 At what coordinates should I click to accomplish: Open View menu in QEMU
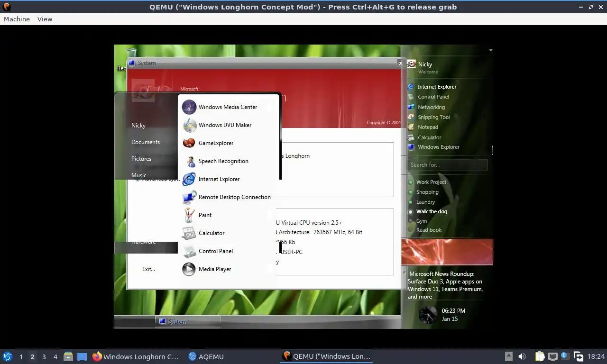tap(45, 19)
